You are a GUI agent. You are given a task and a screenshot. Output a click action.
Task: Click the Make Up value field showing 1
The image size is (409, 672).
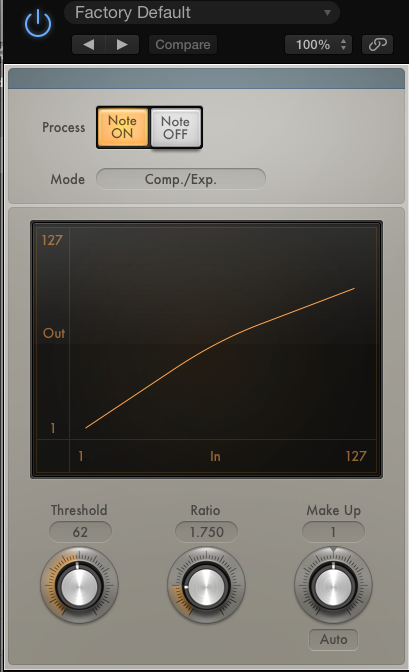[333, 532]
